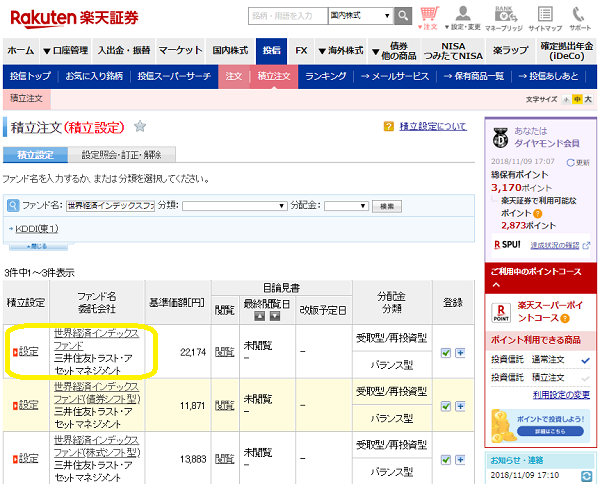
Task: Click plus icon for 債券シフト型 row
Action: [x=460, y=406]
